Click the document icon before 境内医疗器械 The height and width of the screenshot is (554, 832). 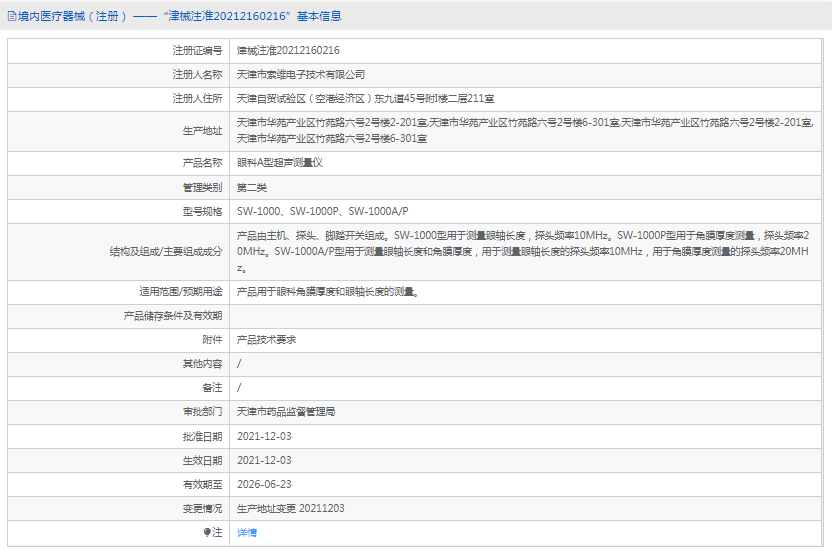click(12, 16)
